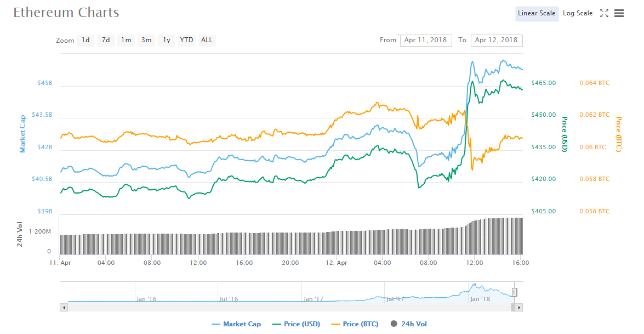Viewport: 644px width, 334px height.
Task: Click the Price (BTC) axis title
Action: (x=619, y=134)
